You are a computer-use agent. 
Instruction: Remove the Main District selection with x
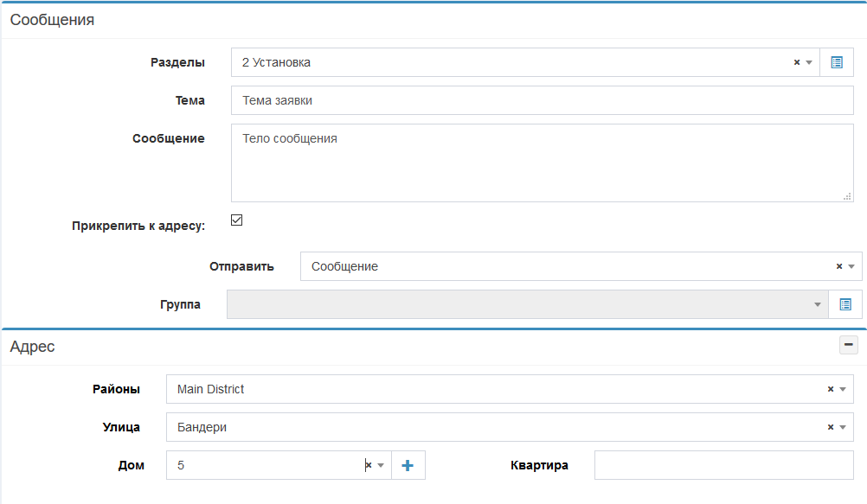click(830, 389)
